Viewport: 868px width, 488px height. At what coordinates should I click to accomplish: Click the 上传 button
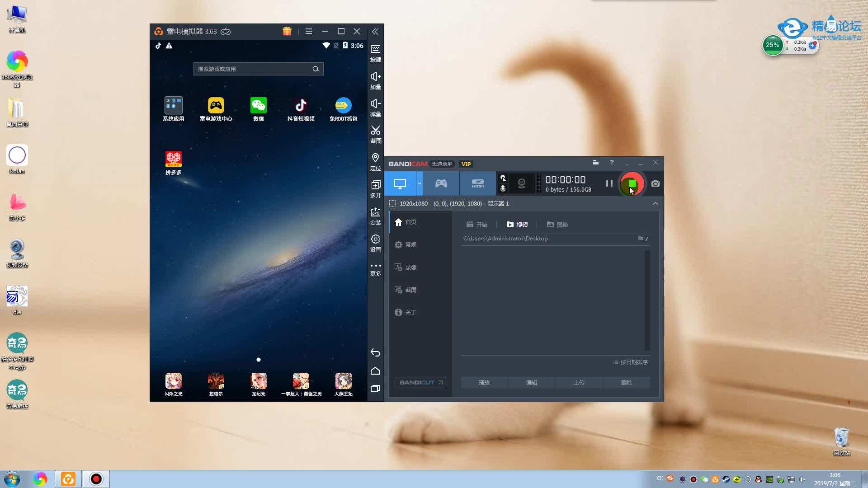pos(579,382)
